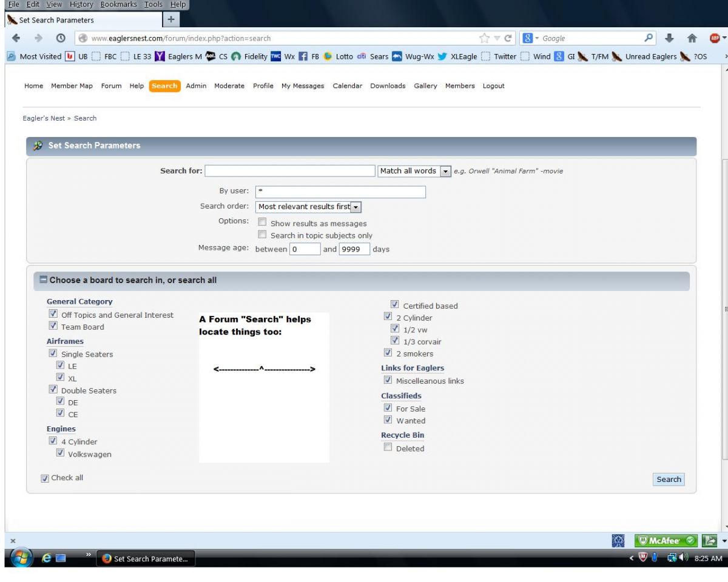Image resolution: width=728 pixels, height=582 pixels.
Task: Open the Lotto bookmark
Action: [338, 56]
